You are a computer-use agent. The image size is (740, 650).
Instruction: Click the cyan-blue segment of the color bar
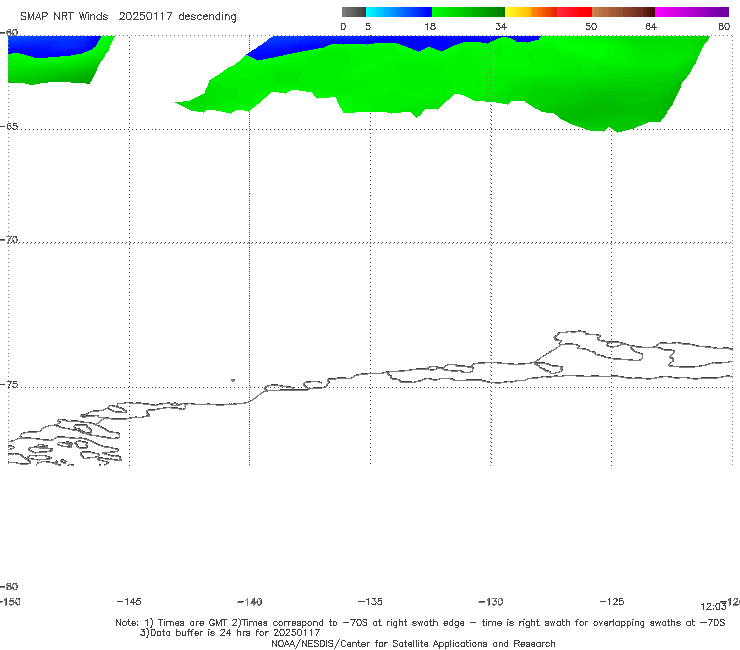[399, 12]
